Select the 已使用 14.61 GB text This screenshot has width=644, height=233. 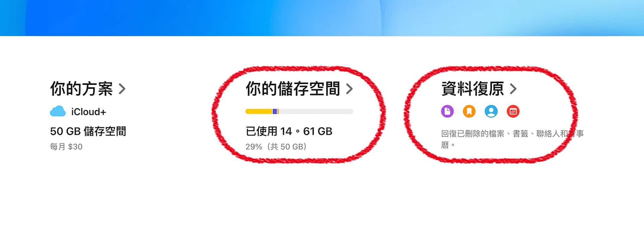289,131
